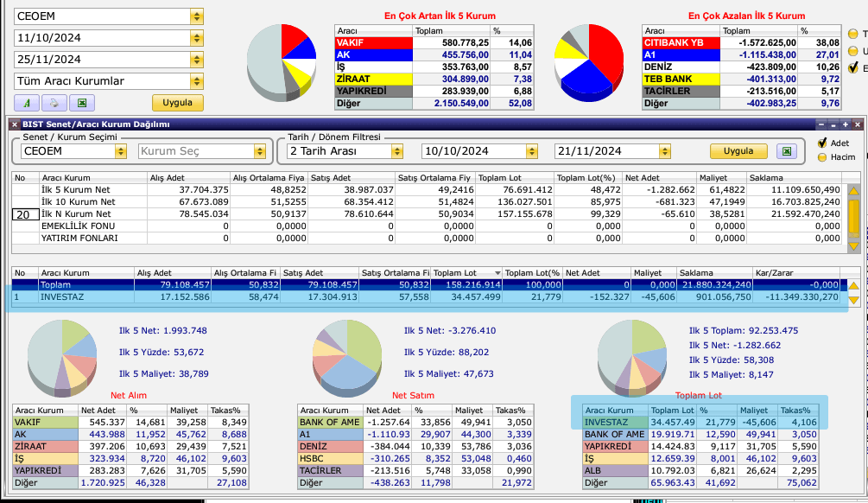Open the 10/10/2024 date dropdown
Viewport: 868px width, 503px height.
point(532,151)
